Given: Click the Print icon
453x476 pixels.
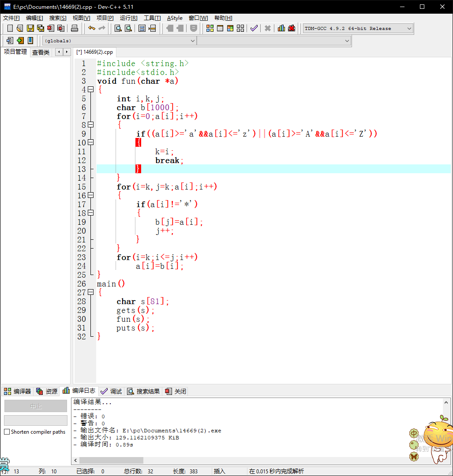Looking at the screenshot, I should [75, 28].
